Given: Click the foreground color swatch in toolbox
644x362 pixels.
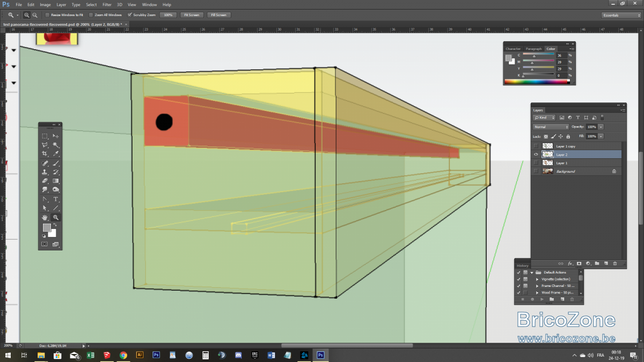Looking at the screenshot, I should click(47, 228).
